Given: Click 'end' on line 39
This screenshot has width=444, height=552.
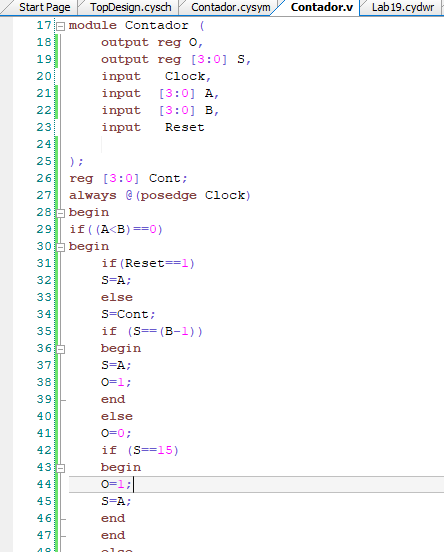Looking at the screenshot, I should 113,400.
